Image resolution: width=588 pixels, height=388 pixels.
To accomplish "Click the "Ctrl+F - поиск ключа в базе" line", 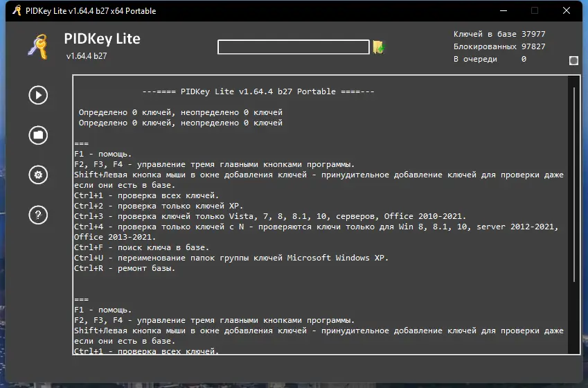I will point(141,247).
